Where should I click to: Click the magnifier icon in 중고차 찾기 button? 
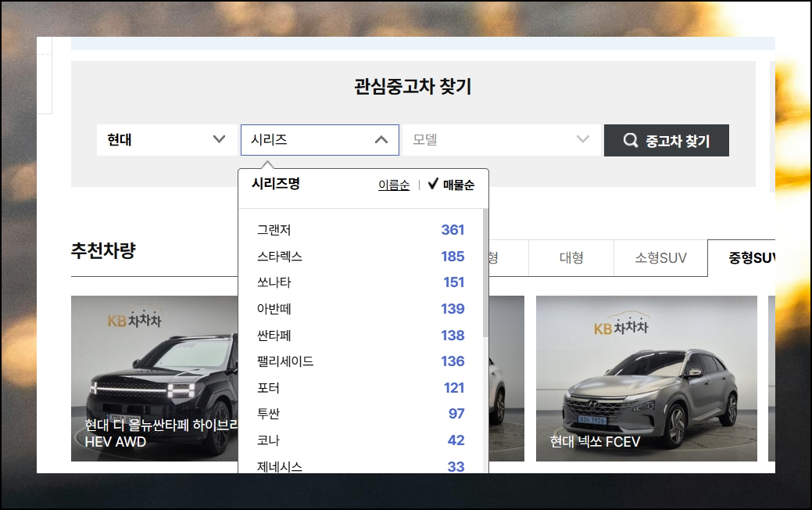[x=630, y=140]
